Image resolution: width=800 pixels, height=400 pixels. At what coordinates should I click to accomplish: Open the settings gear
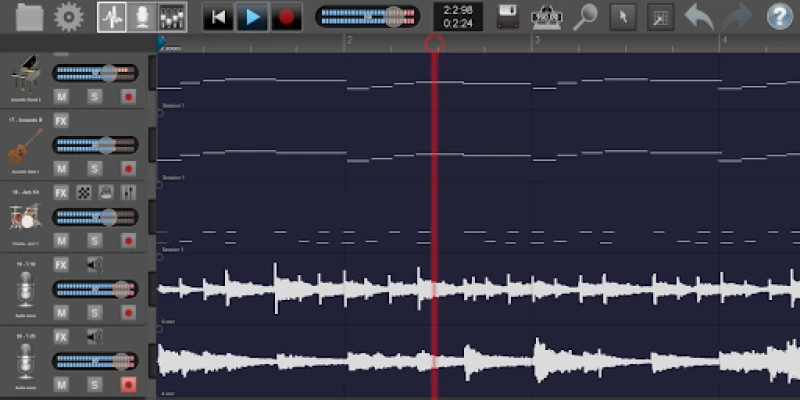pyautogui.click(x=68, y=16)
